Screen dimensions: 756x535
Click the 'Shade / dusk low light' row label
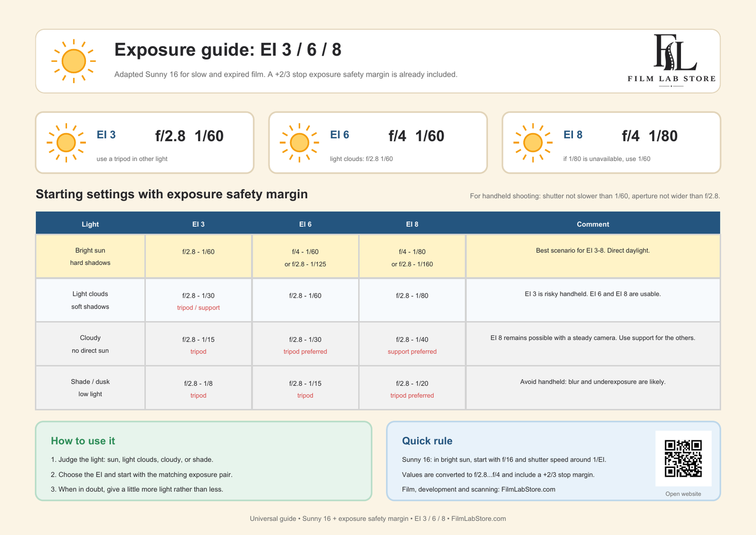90,388
